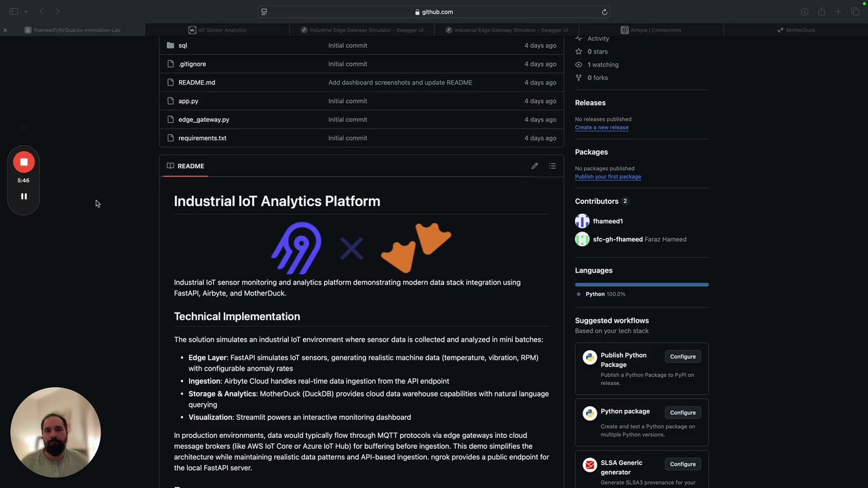This screenshot has width=868, height=488.
Task: Open the Safari downloads icon
Action: click(x=804, y=12)
